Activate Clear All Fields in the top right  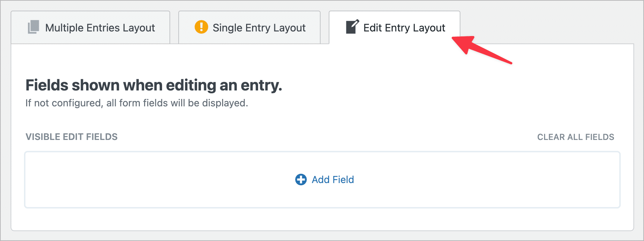(x=576, y=137)
